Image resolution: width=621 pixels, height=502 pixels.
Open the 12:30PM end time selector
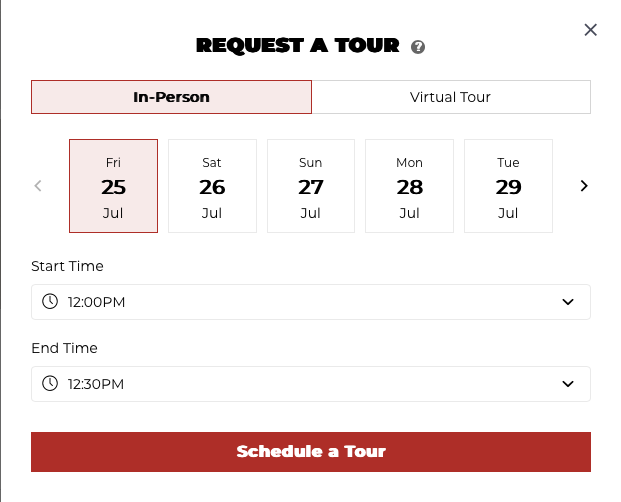coord(311,384)
